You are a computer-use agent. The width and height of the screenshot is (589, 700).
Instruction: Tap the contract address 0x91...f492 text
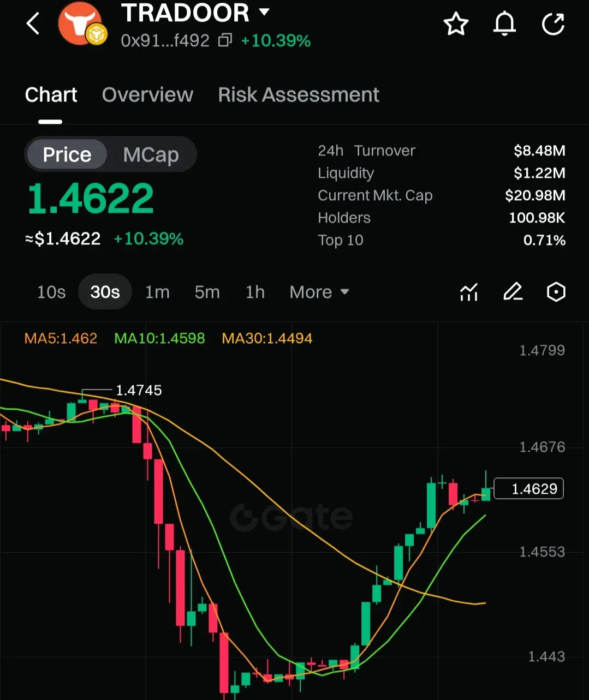(x=165, y=41)
